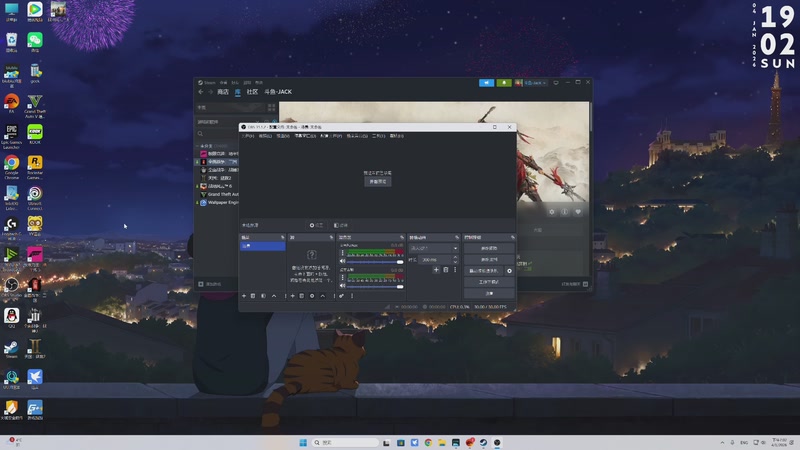
Task: Move source up in Sources dock
Action: [x=322, y=296]
